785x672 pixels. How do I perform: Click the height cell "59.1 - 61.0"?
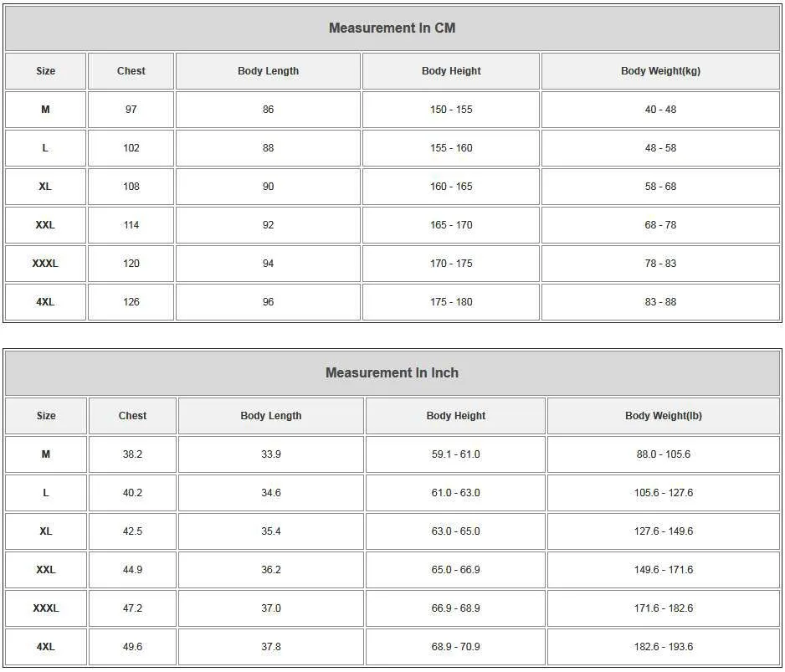point(456,454)
